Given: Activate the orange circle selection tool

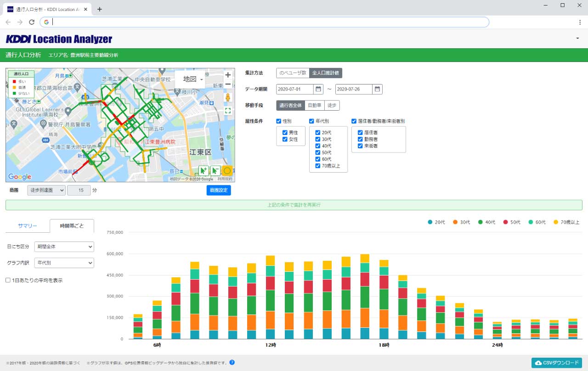Looking at the screenshot, I should 227,171.
